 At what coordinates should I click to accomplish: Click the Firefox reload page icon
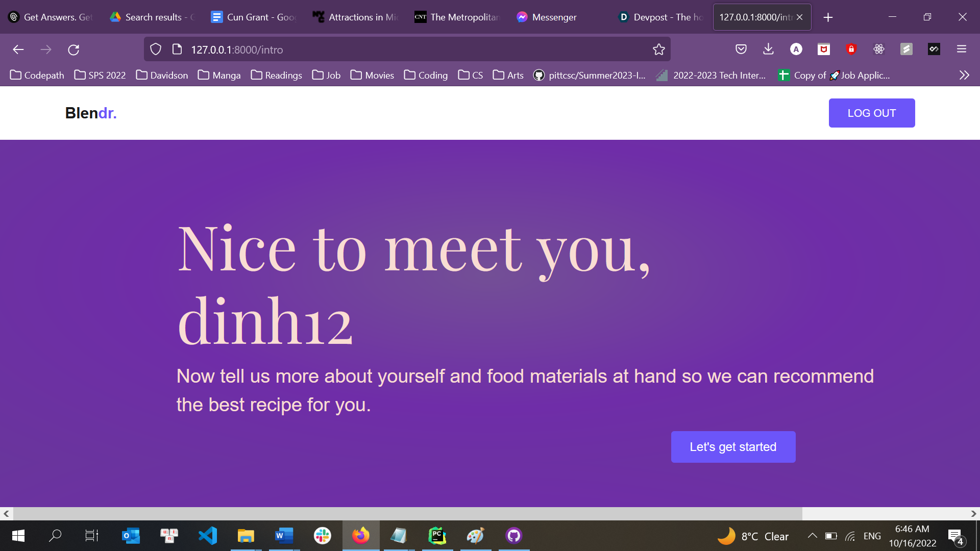(73, 49)
